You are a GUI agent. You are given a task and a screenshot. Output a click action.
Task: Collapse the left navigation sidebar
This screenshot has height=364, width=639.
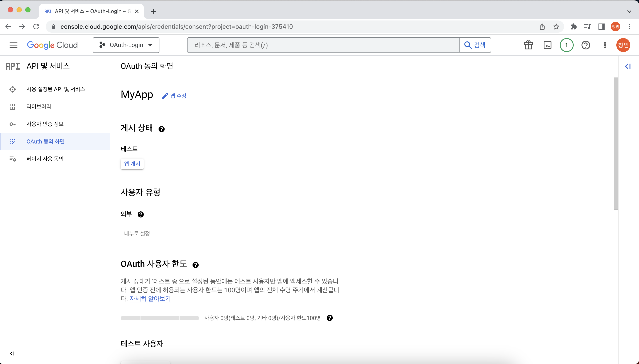pyautogui.click(x=12, y=353)
